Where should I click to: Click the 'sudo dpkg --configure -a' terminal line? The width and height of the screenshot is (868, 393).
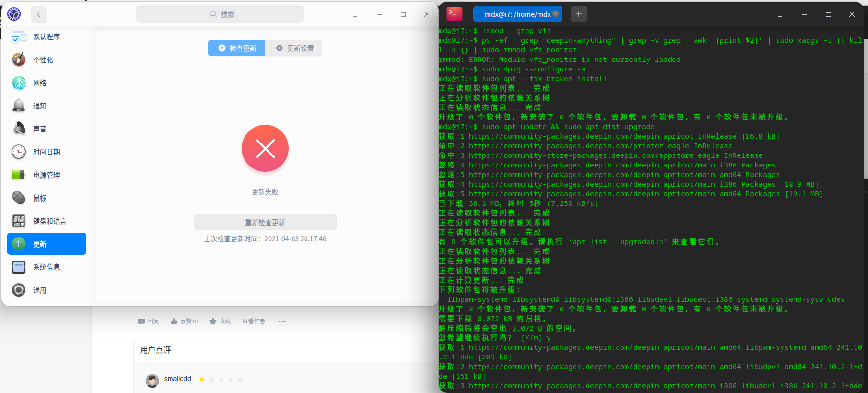(x=512, y=69)
